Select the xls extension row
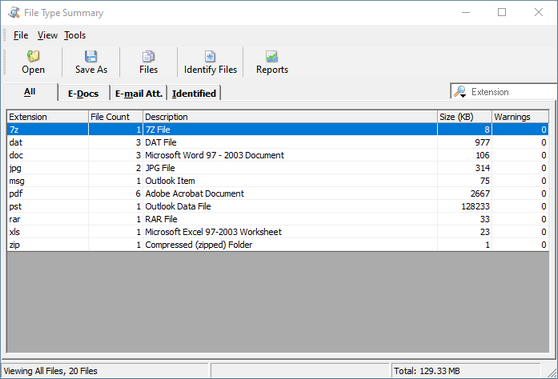The image size is (558, 379). point(278,232)
